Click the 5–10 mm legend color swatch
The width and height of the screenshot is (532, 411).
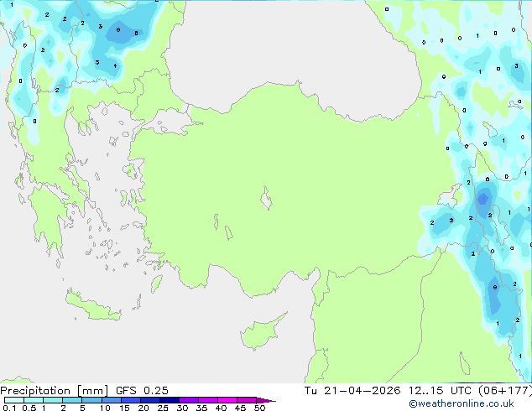click(x=91, y=400)
